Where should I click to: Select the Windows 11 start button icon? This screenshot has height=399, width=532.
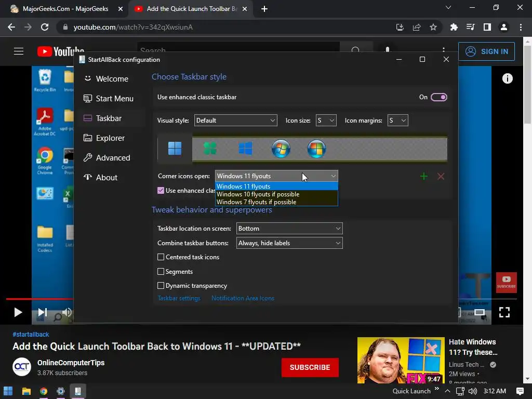coord(175,149)
